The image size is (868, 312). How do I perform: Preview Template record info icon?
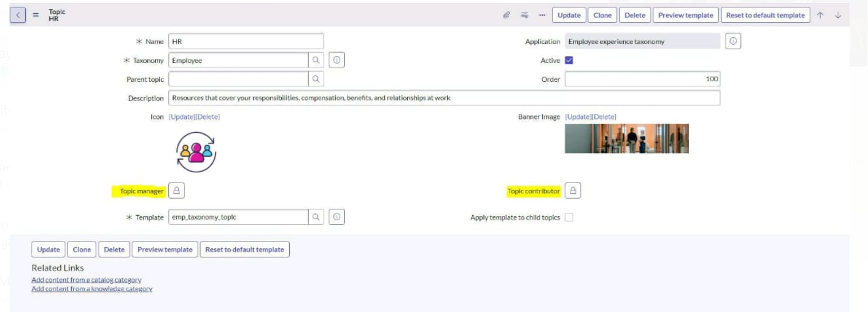[x=337, y=217]
